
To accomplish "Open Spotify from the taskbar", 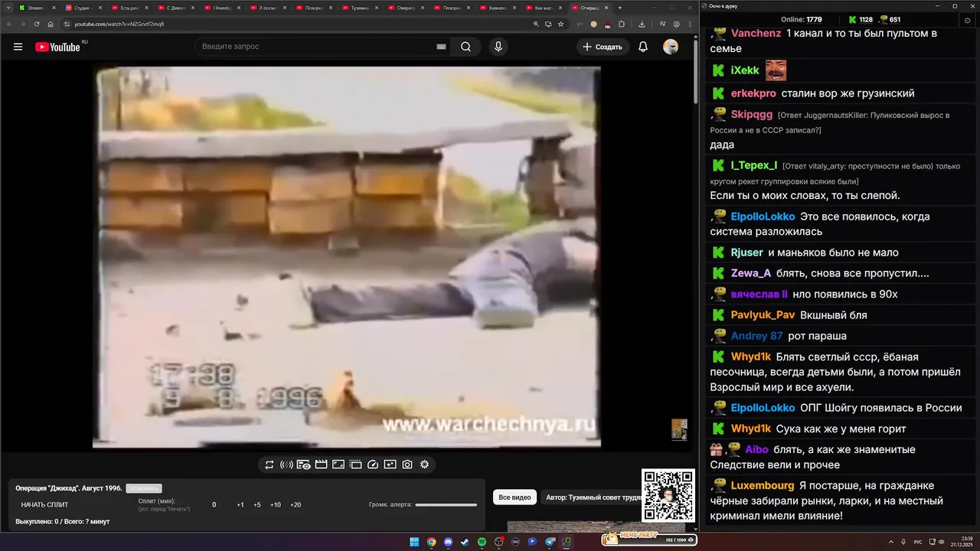I will (x=482, y=542).
